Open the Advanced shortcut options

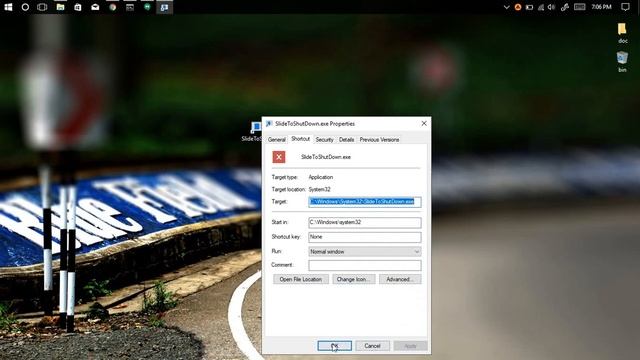pyautogui.click(x=400, y=280)
